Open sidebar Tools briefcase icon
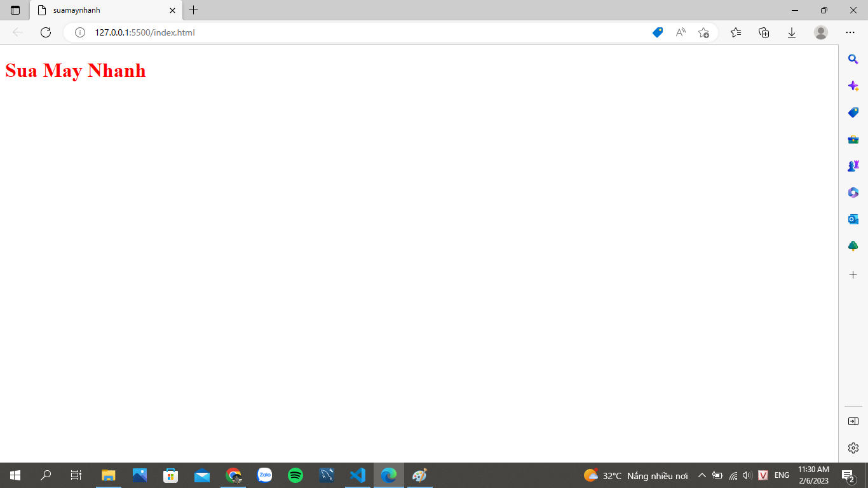This screenshot has height=488, width=868. point(853,139)
